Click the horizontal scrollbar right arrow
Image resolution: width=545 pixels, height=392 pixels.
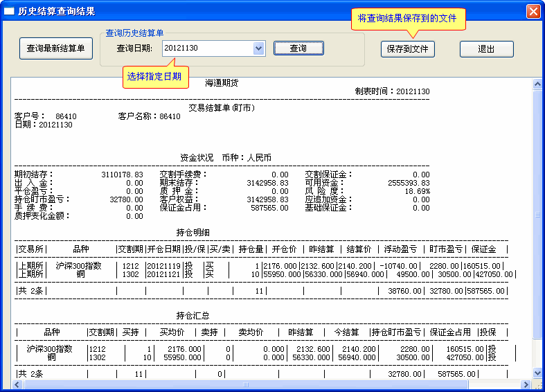pos(526,384)
